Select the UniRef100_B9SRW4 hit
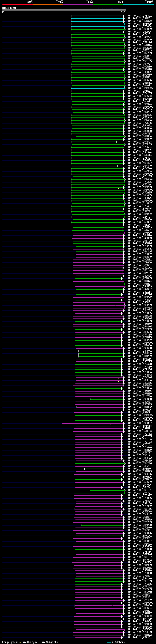The height and width of the screenshot is (644, 156). 140,469
